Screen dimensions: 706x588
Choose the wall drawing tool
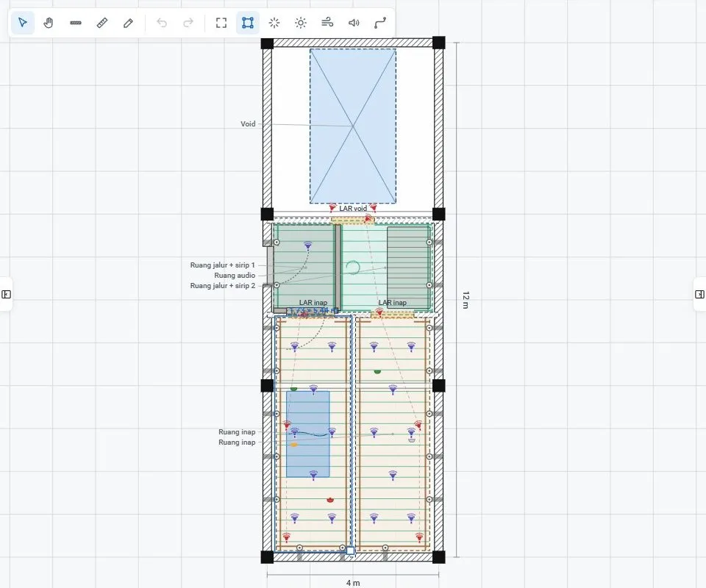[x=76, y=23]
